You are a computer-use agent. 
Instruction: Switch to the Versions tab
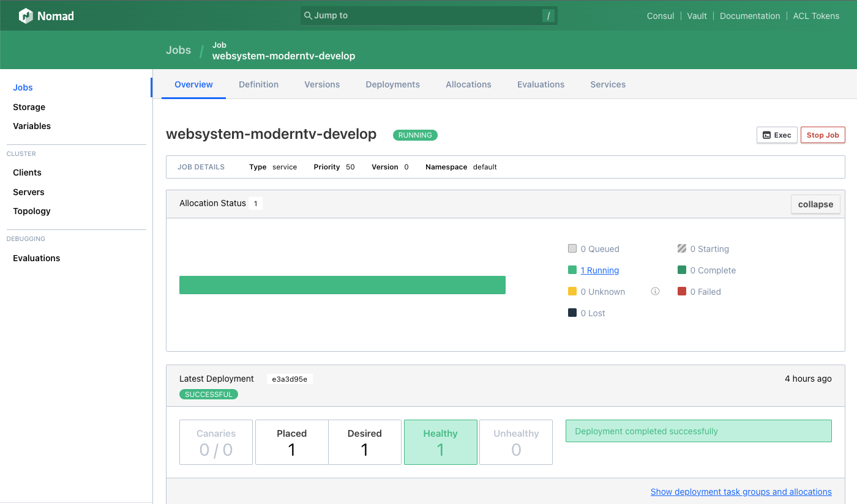[322, 84]
